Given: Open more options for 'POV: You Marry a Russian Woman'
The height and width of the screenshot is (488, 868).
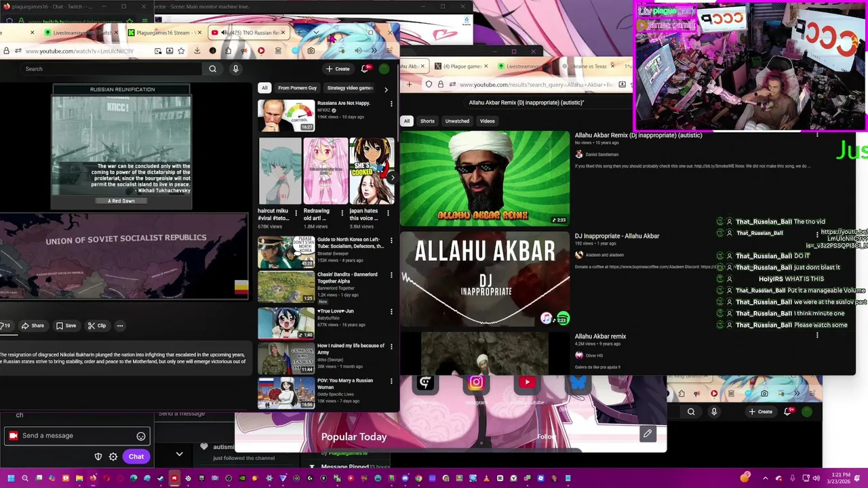Looking at the screenshot, I should click(391, 381).
